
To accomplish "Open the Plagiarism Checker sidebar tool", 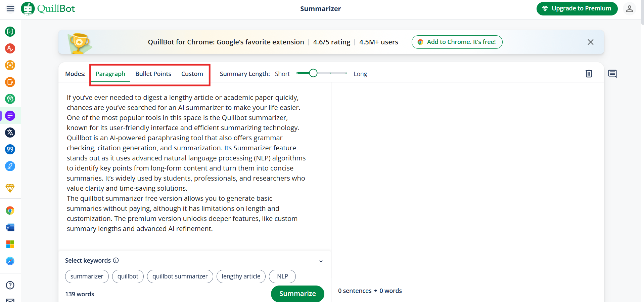I will (x=10, y=82).
